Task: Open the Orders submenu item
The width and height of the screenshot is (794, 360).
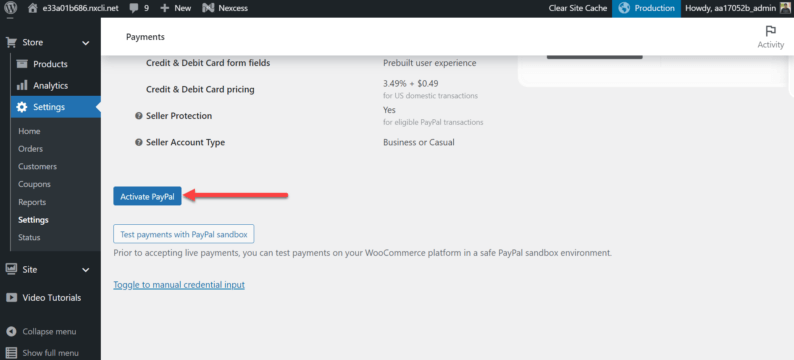Action: [x=30, y=149]
